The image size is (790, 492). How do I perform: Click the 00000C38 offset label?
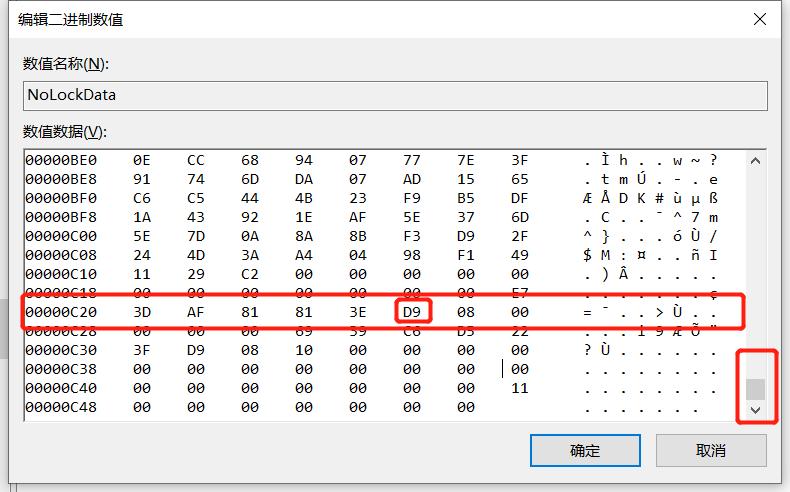click(61, 369)
